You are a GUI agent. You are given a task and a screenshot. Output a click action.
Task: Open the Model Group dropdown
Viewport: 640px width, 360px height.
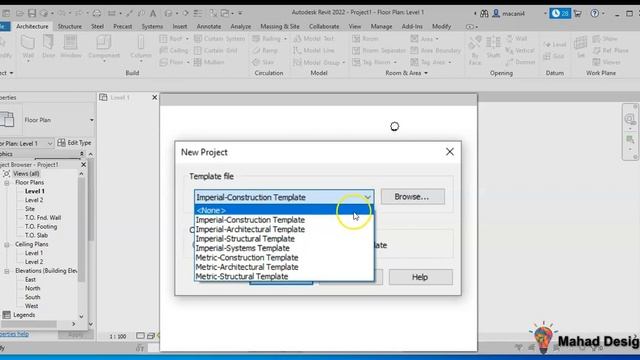[x=344, y=62]
